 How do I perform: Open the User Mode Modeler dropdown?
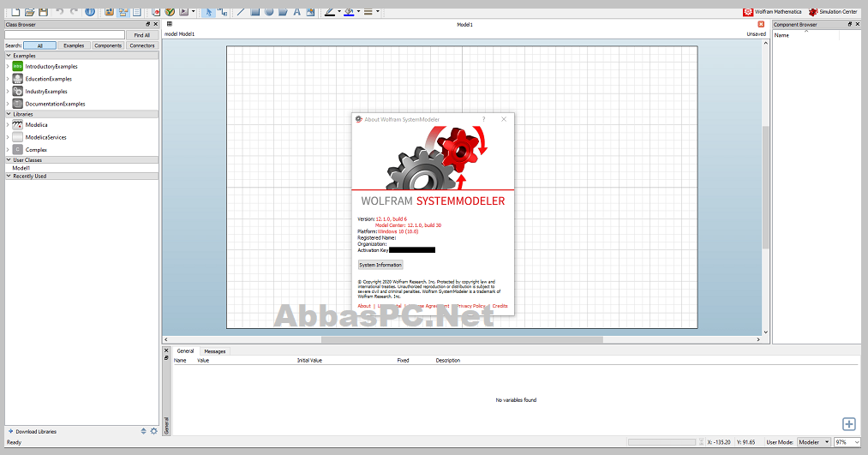[x=814, y=442]
